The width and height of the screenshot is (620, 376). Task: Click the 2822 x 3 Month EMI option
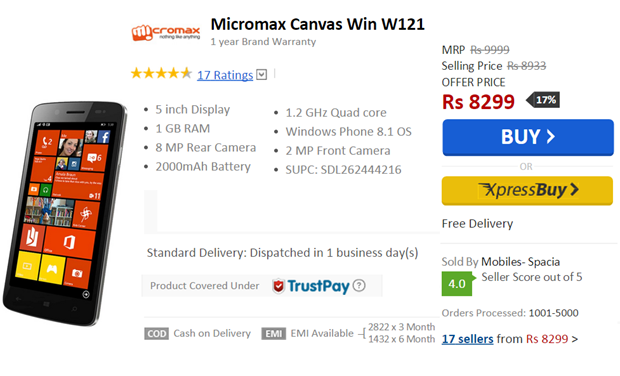[x=401, y=327]
